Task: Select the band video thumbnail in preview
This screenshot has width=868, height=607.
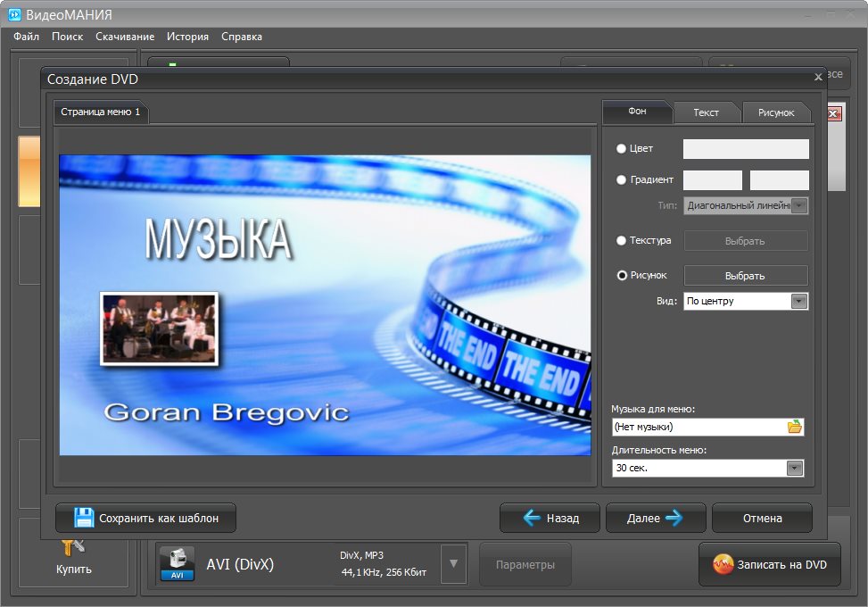Action: pos(160,329)
